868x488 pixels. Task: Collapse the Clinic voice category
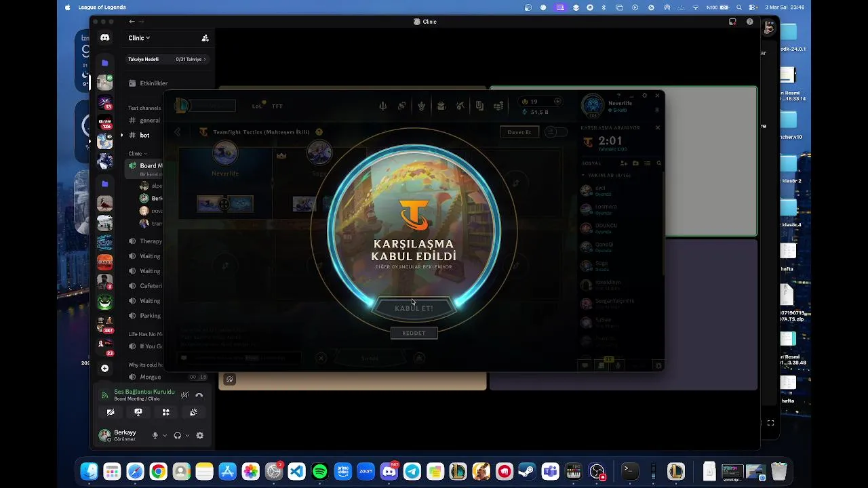pyautogui.click(x=137, y=154)
